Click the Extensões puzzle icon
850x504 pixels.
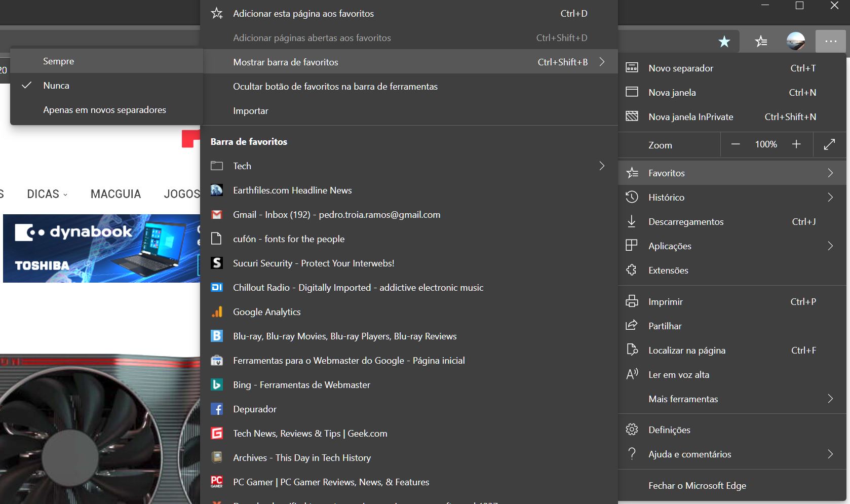pyautogui.click(x=632, y=270)
